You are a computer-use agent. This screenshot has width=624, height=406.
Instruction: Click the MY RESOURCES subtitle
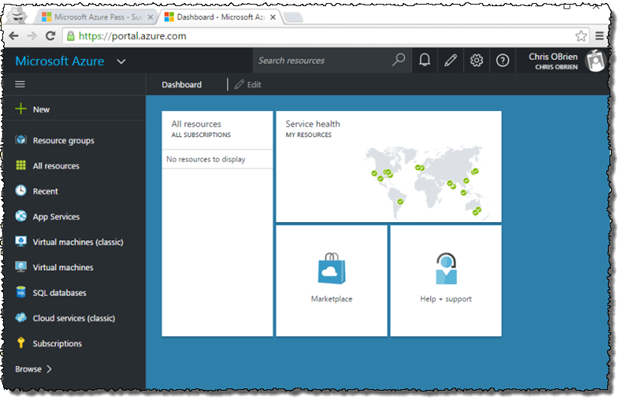point(308,135)
